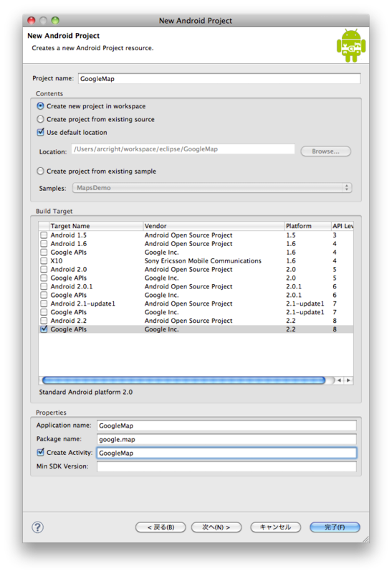Open the Samples MapsDemo dropdown
The width and height of the screenshot is (392, 574).
(x=212, y=188)
